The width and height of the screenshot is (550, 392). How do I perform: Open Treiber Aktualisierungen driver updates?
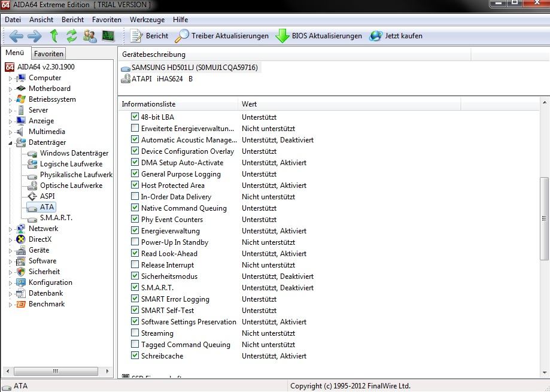coord(221,36)
